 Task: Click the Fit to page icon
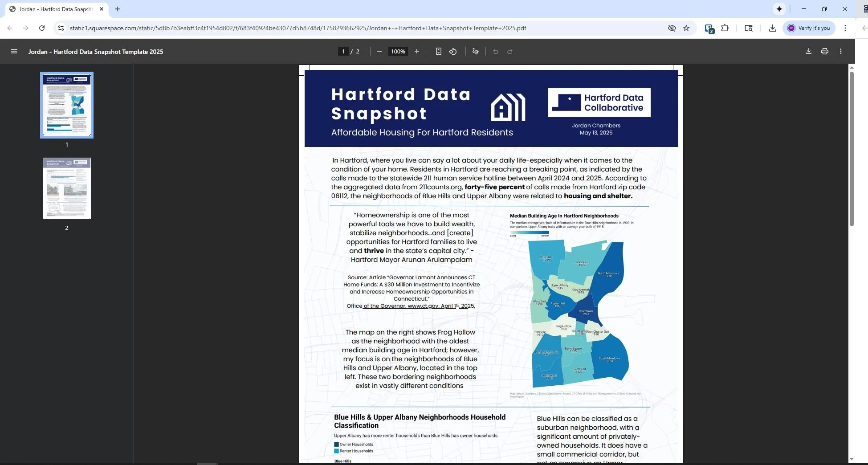pyautogui.click(x=439, y=52)
